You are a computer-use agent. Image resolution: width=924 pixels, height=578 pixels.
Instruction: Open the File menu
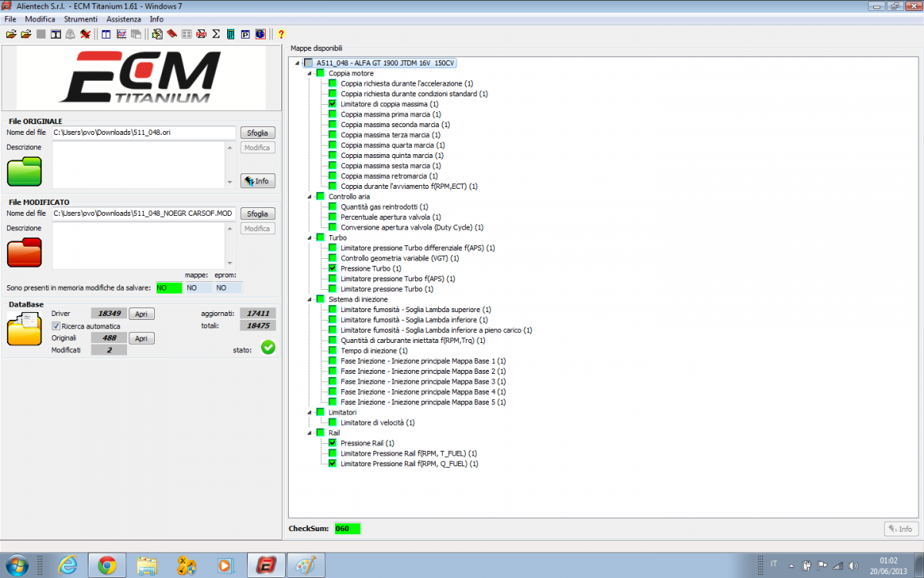[10, 18]
